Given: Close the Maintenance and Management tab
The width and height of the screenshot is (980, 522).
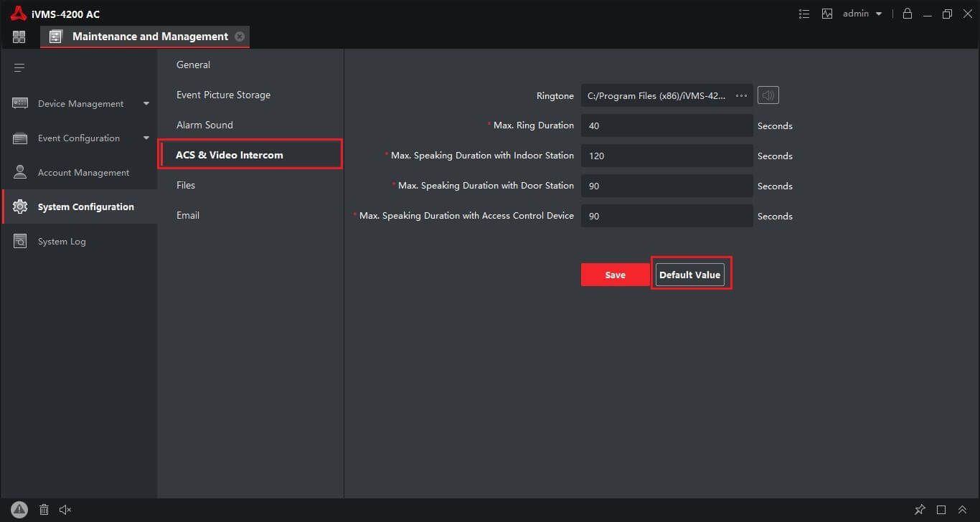Looking at the screenshot, I should pyautogui.click(x=240, y=37).
